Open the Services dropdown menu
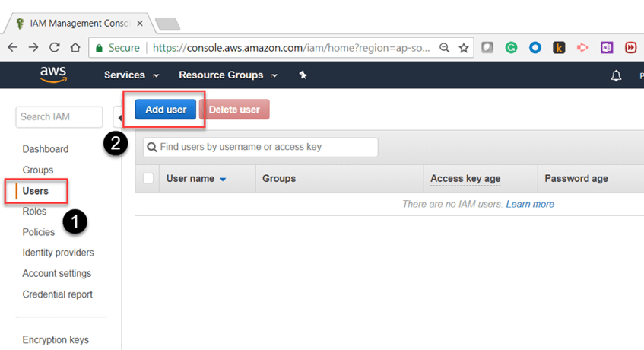Screen dimensions: 644x350 (132, 75)
